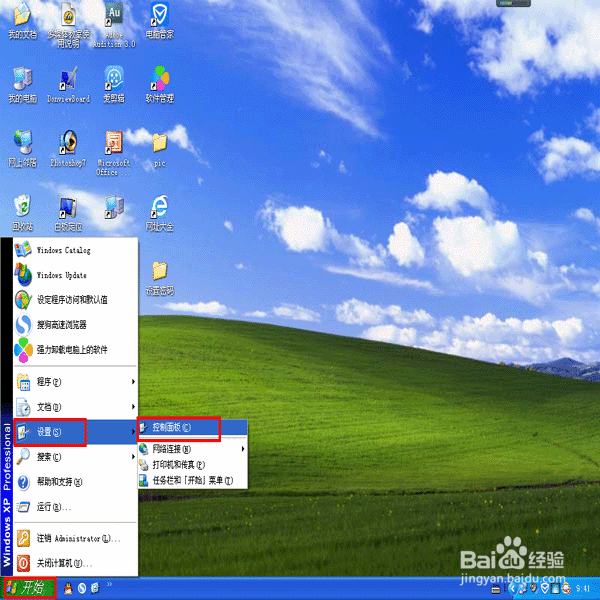Open 打印机和传真(P) in the submenu
This screenshot has width=600, height=600.
click(192, 465)
